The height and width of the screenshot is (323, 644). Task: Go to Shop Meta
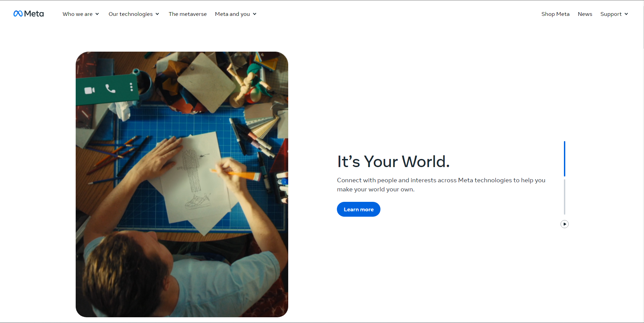pyautogui.click(x=555, y=14)
